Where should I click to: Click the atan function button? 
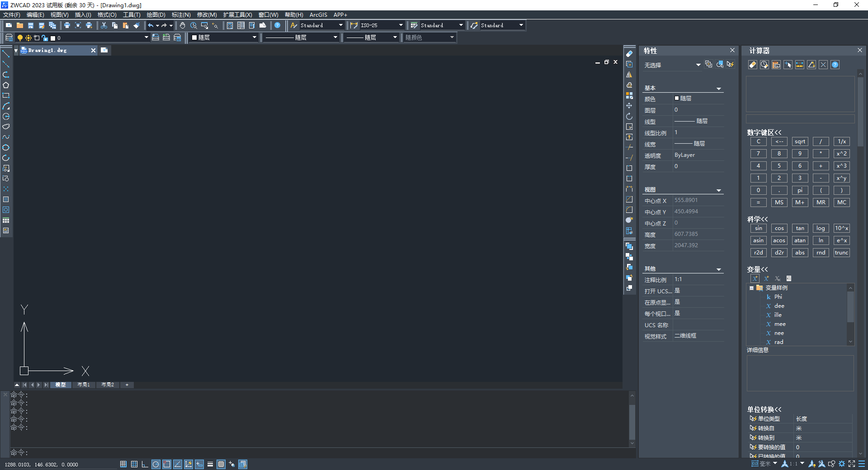coord(800,240)
